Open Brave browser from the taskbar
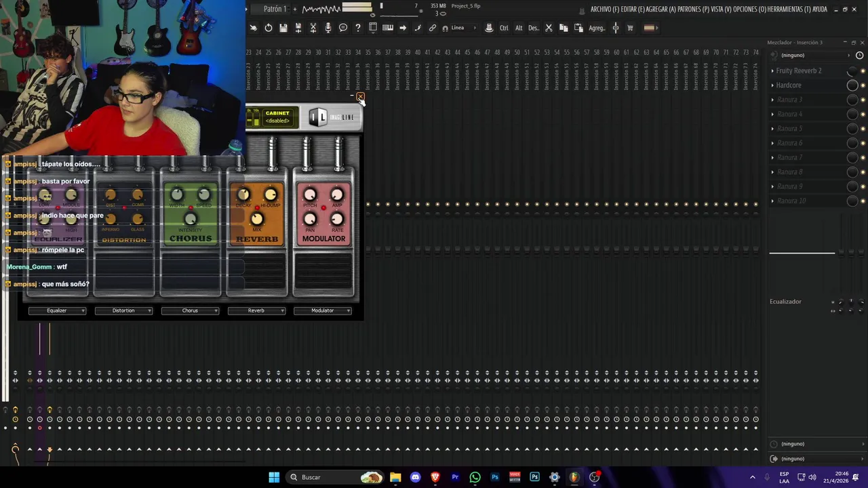This screenshot has width=868, height=488. (435, 477)
